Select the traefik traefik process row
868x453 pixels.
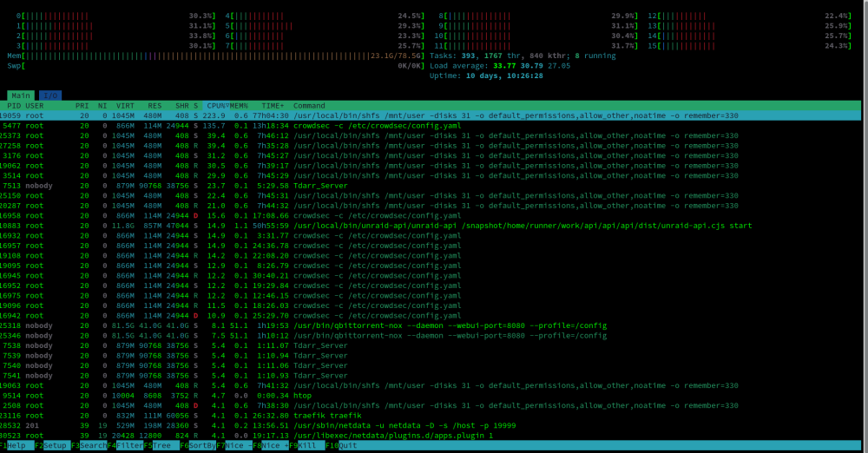tap(431, 416)
